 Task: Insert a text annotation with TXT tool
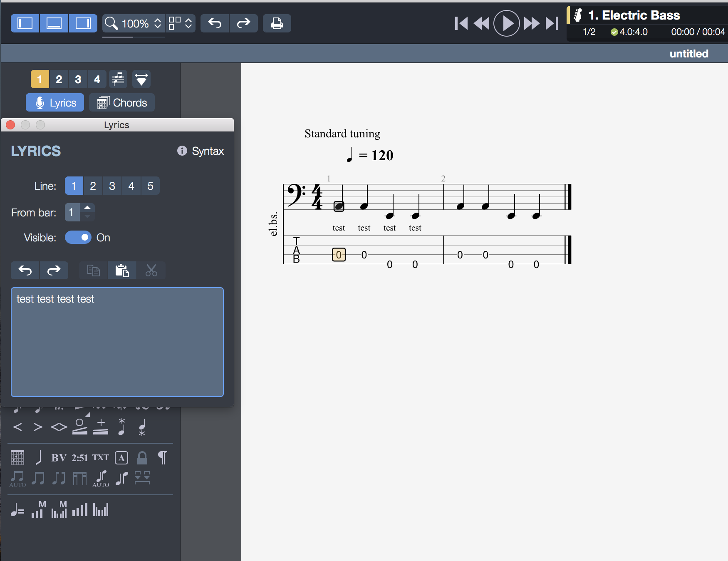[x=100, y=457]
